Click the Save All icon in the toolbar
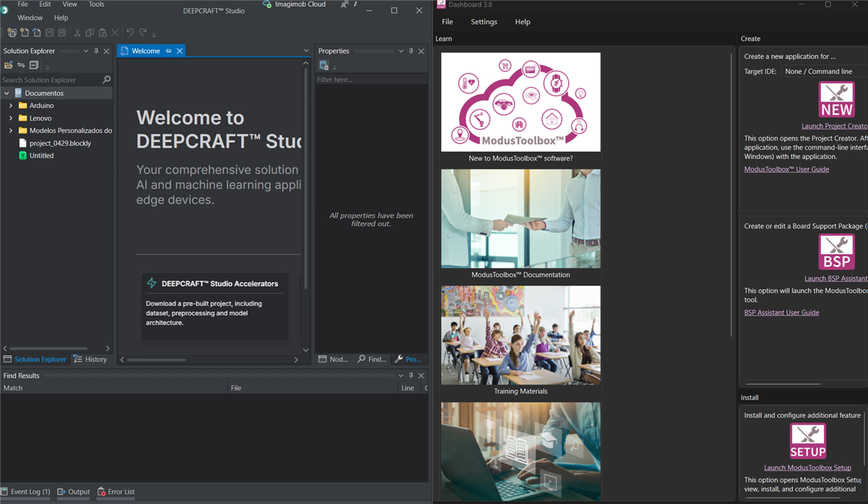 tap(62, 33)
